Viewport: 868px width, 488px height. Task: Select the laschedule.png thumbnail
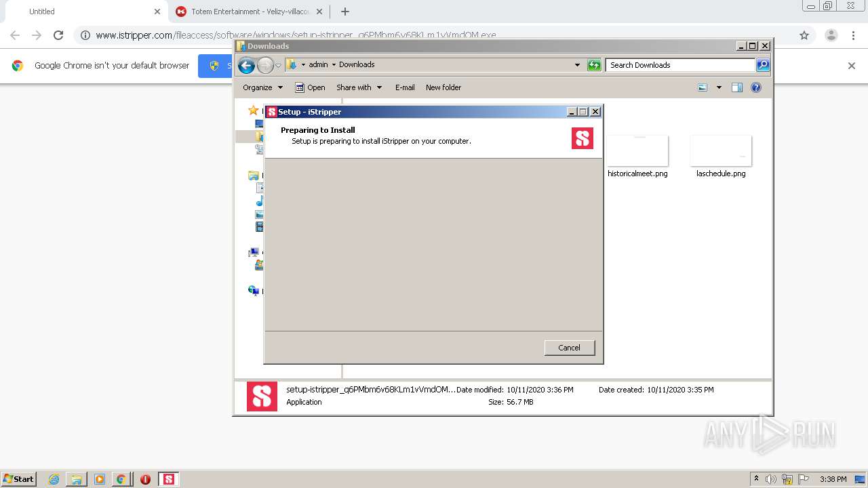[721, 150]
